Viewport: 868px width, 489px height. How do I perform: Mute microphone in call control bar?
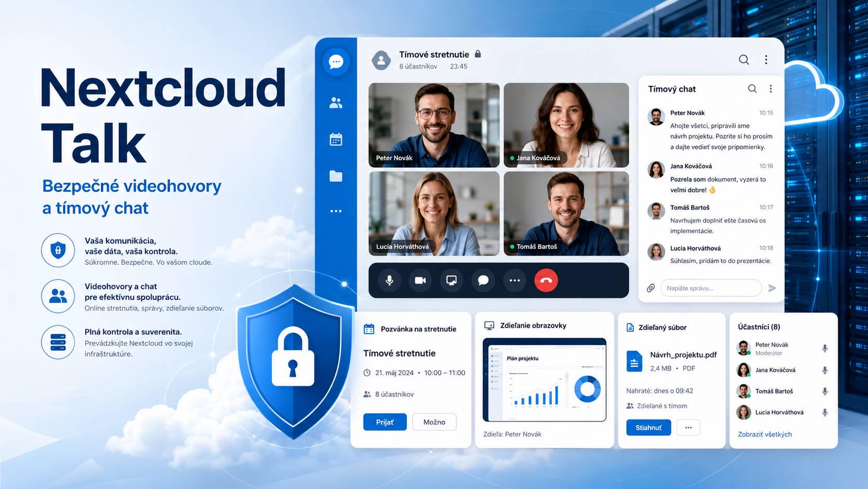389,281
